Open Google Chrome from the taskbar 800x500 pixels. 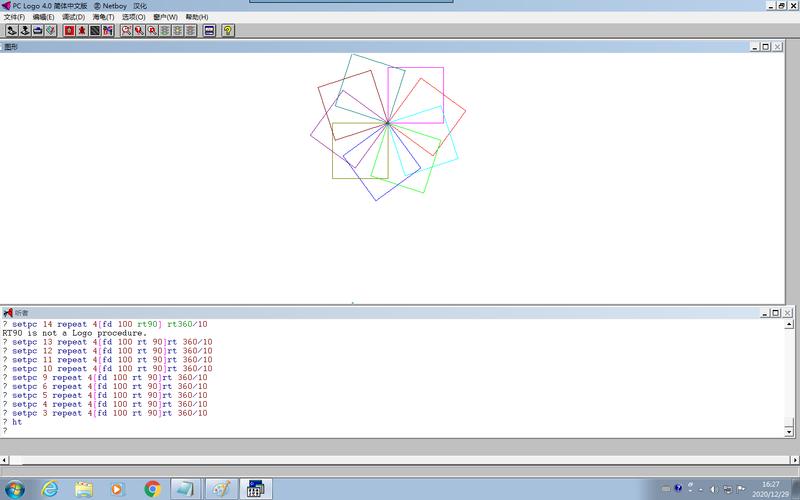pos(152,489)
